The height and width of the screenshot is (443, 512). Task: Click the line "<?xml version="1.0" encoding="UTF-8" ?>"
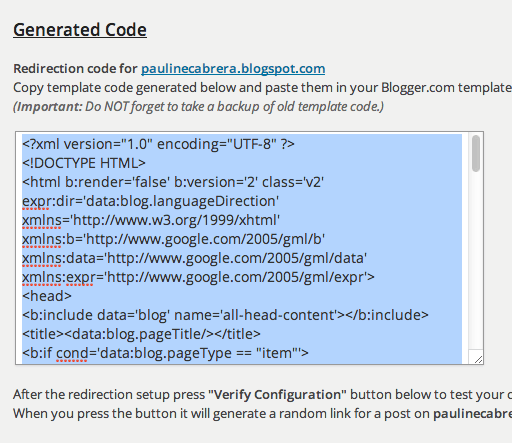[158, 144]
